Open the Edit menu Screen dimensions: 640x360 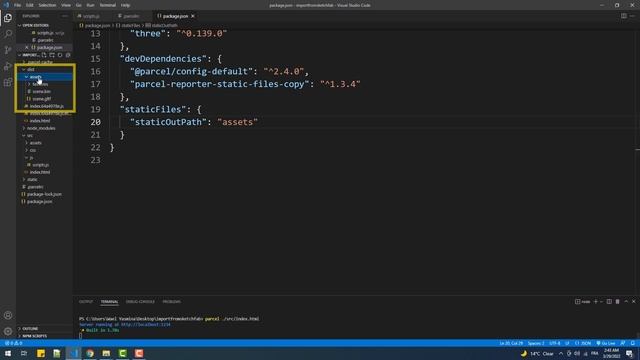[x=30, y=5]
